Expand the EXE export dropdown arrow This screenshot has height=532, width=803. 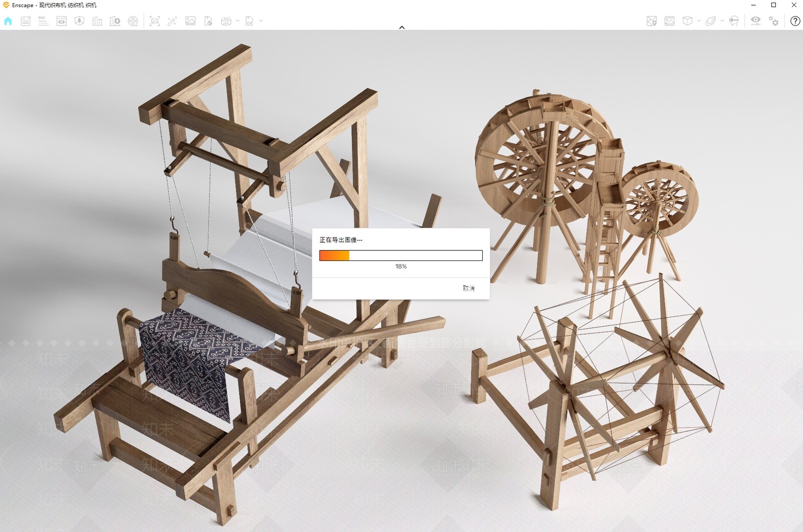click(x=260, y=21)
